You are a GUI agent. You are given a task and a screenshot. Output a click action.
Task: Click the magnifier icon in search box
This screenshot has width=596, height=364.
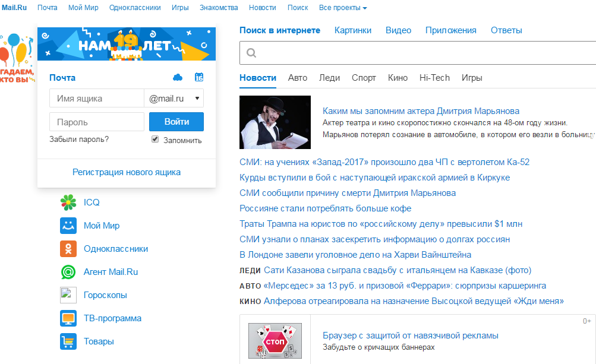251,53
